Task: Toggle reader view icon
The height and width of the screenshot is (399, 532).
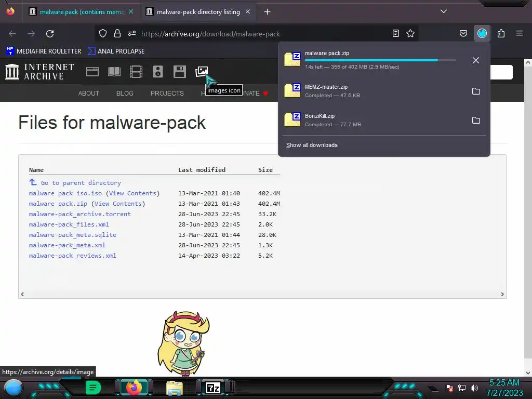Action: [395, 33]
